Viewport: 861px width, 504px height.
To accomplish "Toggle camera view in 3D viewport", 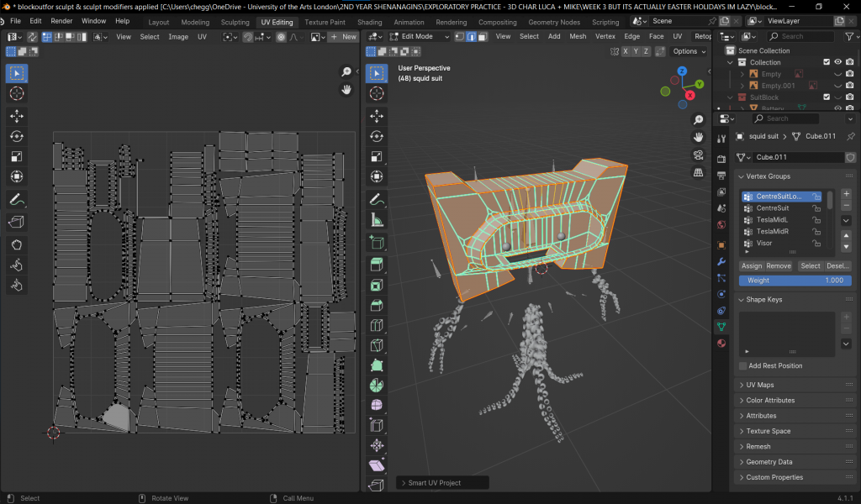I will pyautogui.click(x=698, y=155).
